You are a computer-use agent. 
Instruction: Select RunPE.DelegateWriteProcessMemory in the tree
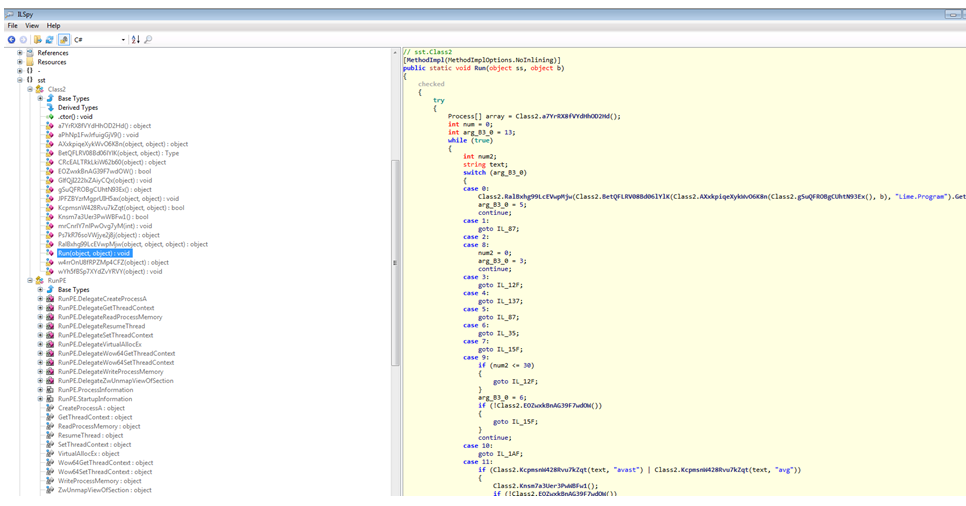coord(111,372)
